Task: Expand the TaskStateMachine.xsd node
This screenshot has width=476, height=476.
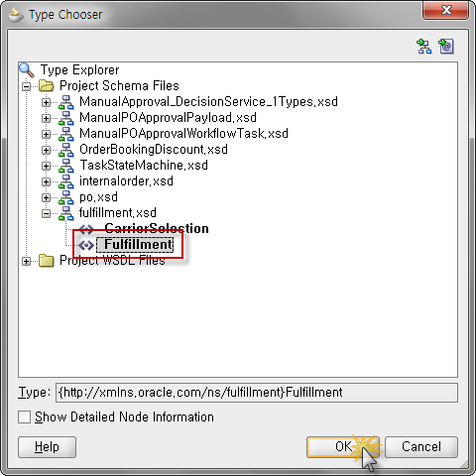Action: [x=46, y=166]
